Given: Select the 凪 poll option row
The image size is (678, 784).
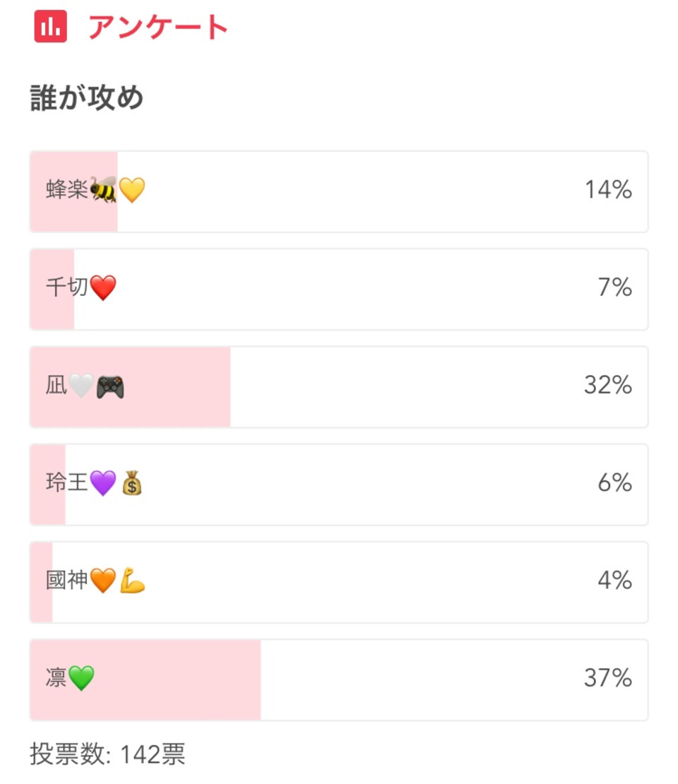Looking at the screenshot, I should tap(339, 386).
